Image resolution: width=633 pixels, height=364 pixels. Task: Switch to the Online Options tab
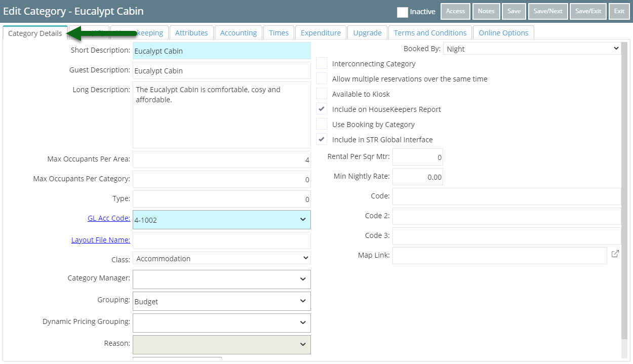coord(503,33)
